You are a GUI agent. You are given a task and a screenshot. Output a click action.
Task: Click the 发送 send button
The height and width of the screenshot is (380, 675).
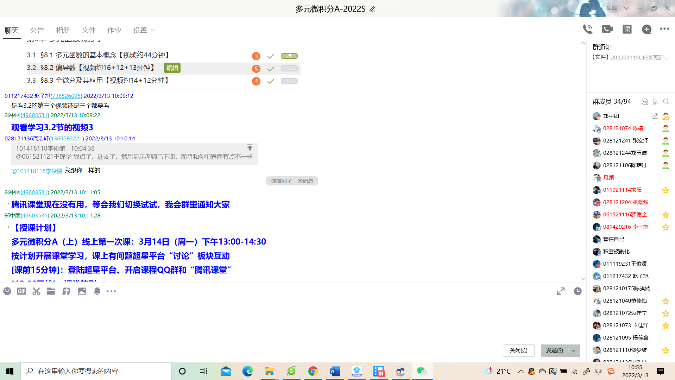[554, 351]
